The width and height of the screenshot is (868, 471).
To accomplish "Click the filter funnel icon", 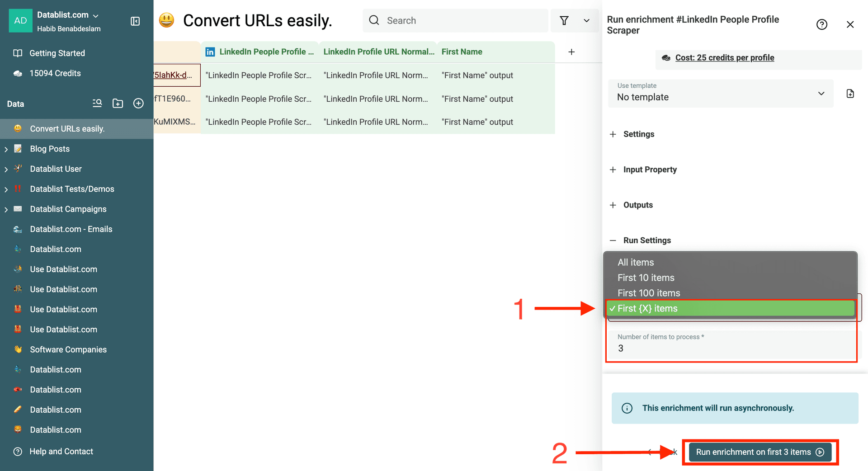I will (x=564, y=21).
